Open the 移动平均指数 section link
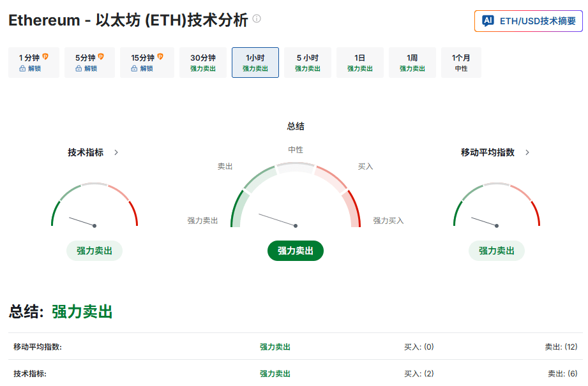The image size is (588, 386). [488, 152]
